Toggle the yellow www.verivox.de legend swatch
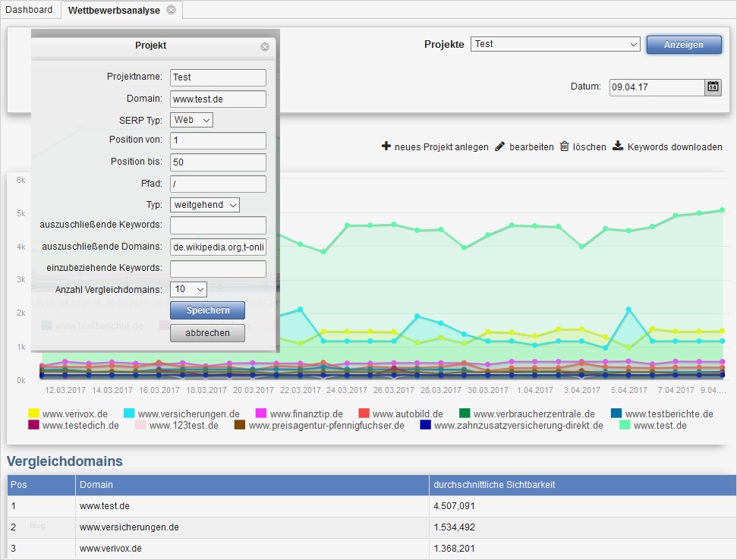737x560 pixels. coord(33,414)
